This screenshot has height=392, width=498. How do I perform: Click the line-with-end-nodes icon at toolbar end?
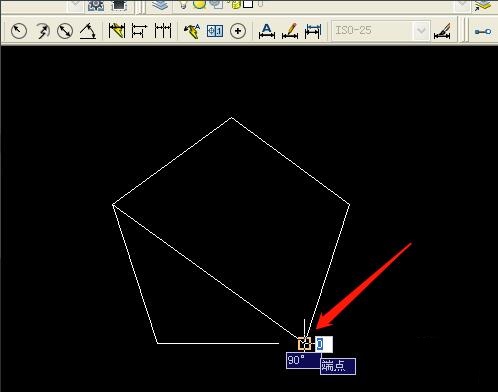pos(483,31)
